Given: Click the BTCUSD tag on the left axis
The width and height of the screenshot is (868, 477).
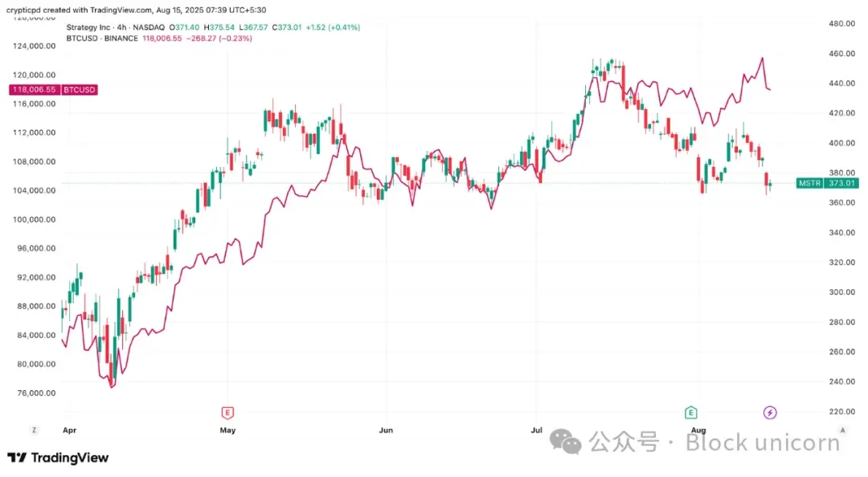Looking at the screenshot, I should 79,90.
